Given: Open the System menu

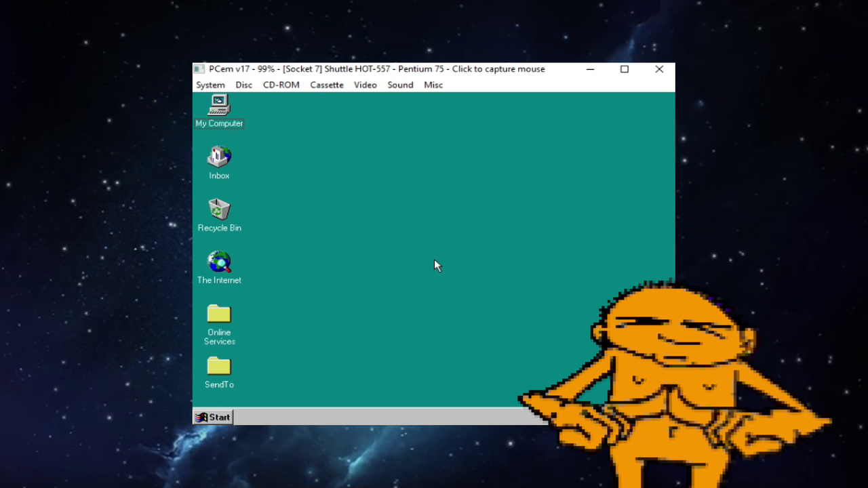Looking at the screenshot, I should [x=210, y=85].
